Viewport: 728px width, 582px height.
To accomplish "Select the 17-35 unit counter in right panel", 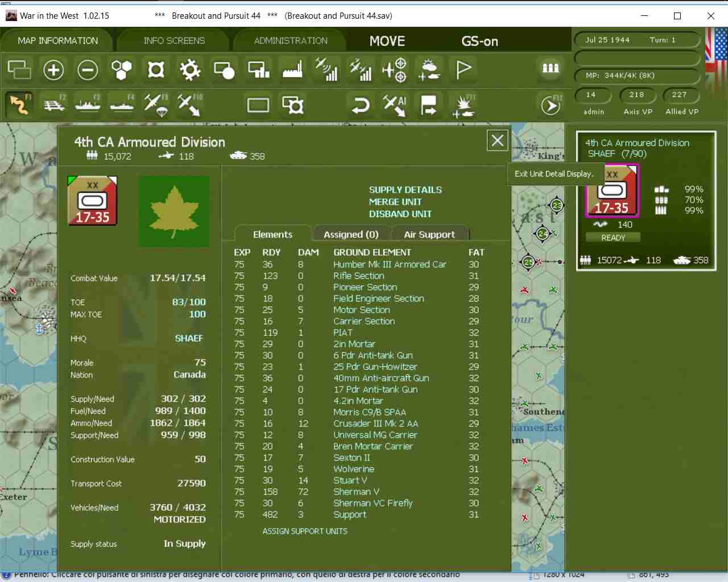I will 612,191.
